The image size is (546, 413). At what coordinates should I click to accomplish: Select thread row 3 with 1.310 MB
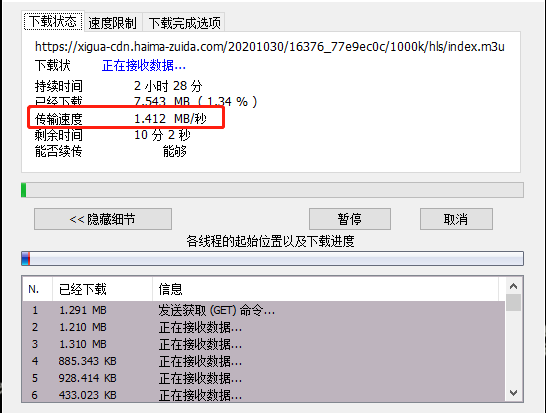point(264,344)
